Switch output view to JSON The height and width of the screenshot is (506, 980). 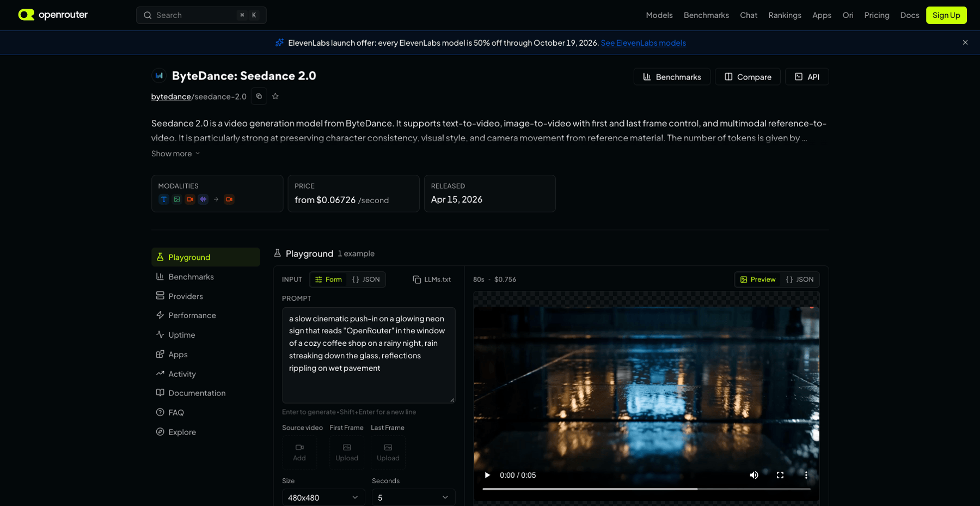pos(799,279)
